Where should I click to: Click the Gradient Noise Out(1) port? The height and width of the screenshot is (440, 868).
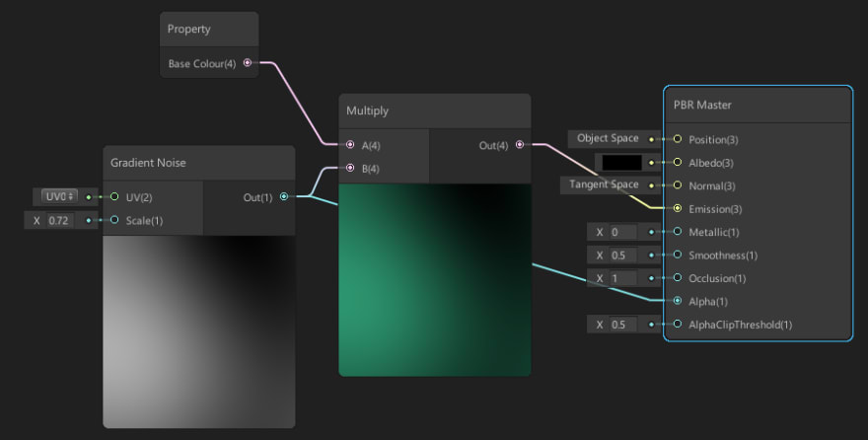[284, 196]
